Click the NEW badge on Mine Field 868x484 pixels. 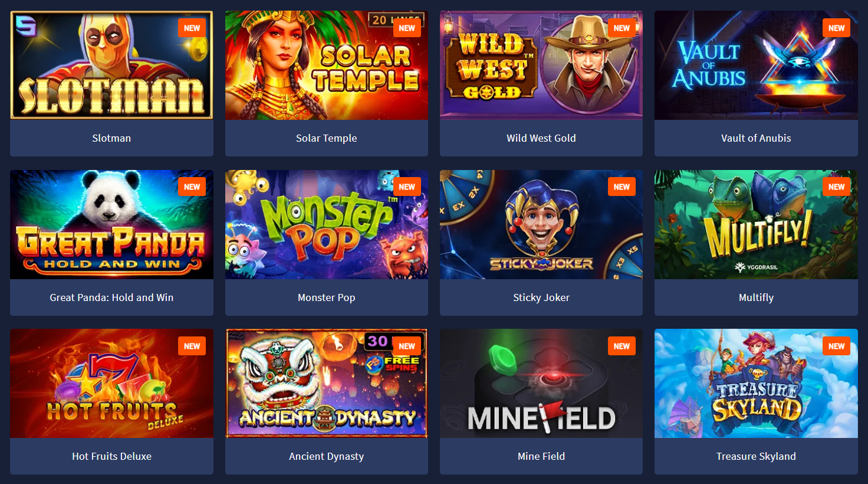pyautogui.click(x=622, y=346)
